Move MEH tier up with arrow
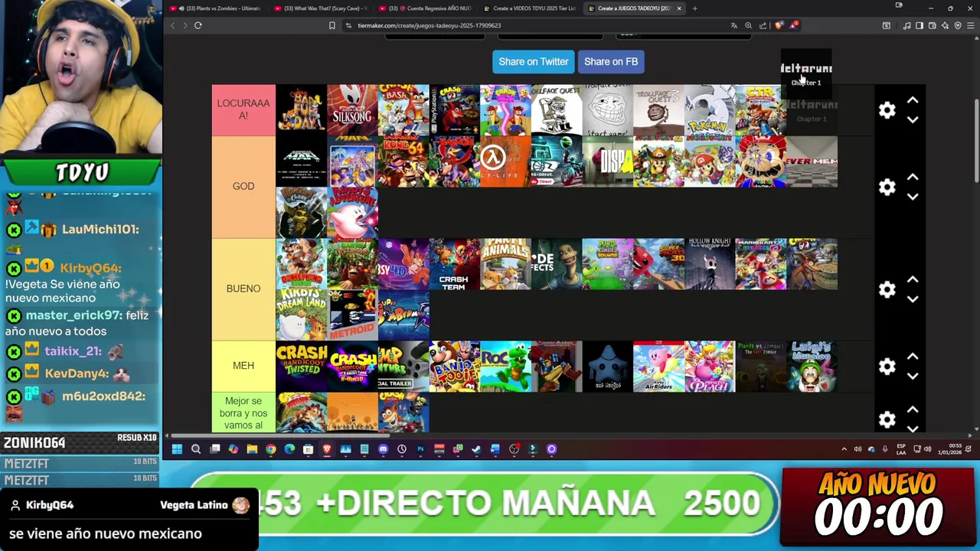This screenshot has width=980, height=551. coord(913,356)
